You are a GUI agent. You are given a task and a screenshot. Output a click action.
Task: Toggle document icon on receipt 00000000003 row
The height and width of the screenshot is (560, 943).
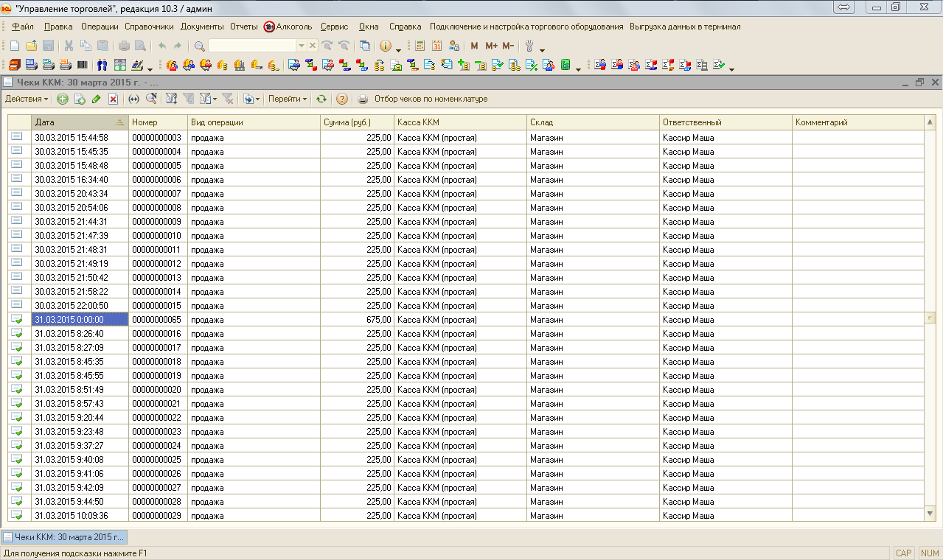[16, 137]
